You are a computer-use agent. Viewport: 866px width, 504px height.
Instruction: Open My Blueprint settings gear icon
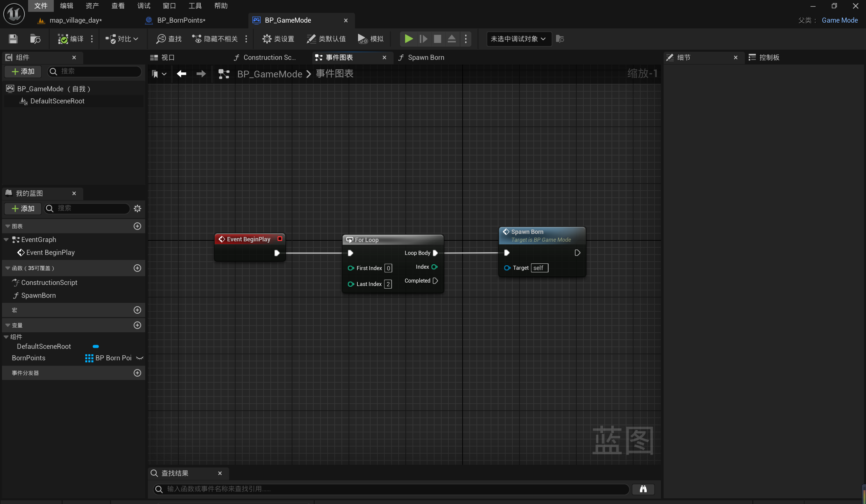click(x=137, y=209)
